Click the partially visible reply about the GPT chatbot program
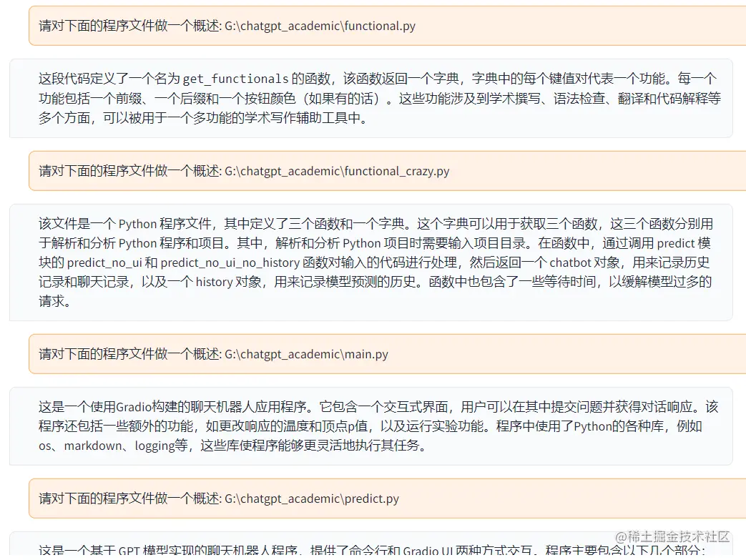Viewport: 746px width, 560px height. [x=371, y=545]
